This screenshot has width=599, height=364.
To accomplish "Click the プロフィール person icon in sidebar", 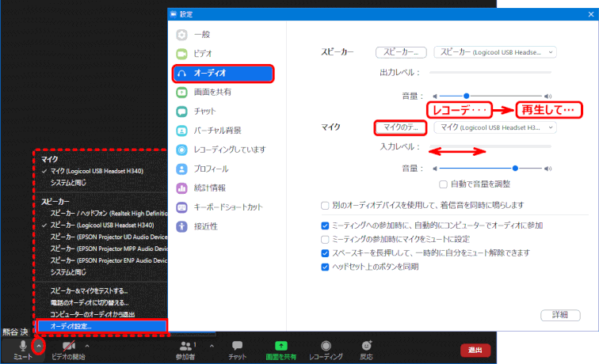I will [x=182, y=169].
